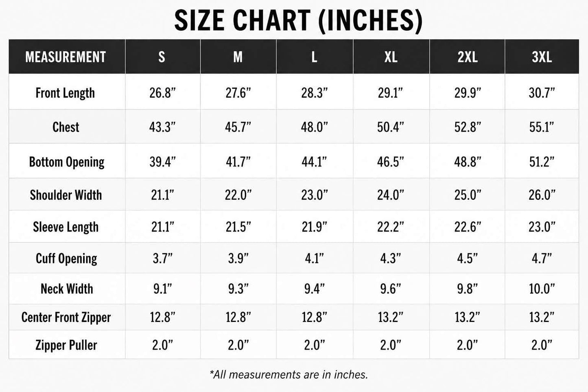The height and width of the screenshot is (392, 588).
Task: Select the Center Front Zipper row label
Action: (66, 318)
